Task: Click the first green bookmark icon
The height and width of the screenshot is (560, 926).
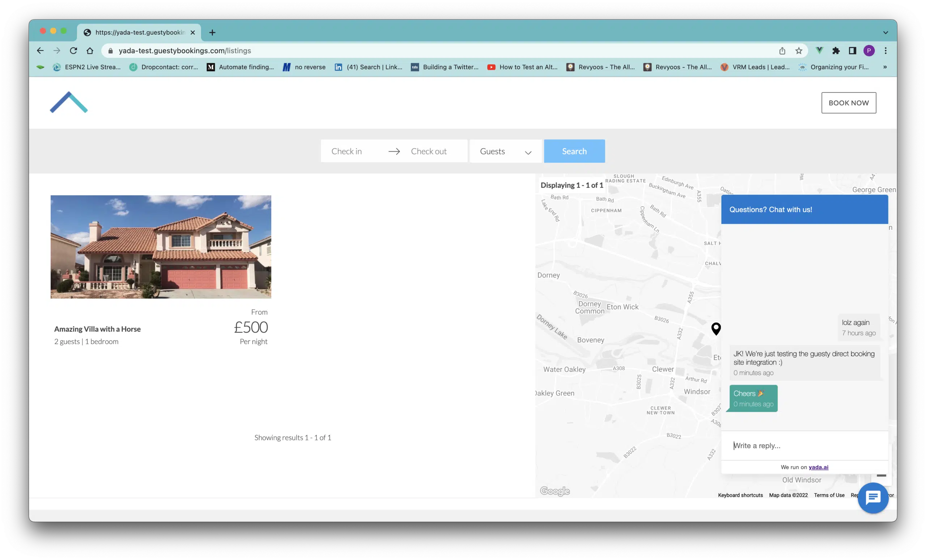Action: pyautogui.click(x=40, y=67)
